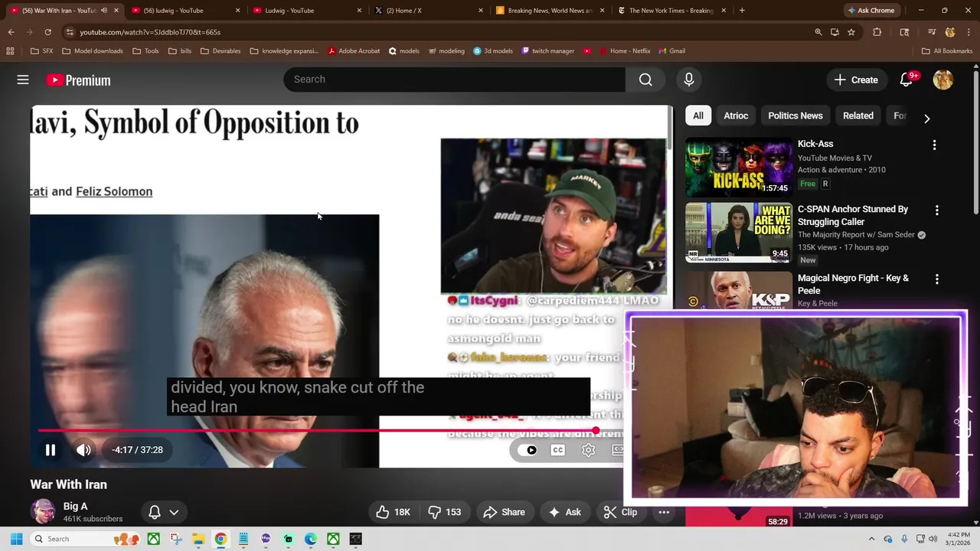Toggle closed captions CC button

[558, 450]
